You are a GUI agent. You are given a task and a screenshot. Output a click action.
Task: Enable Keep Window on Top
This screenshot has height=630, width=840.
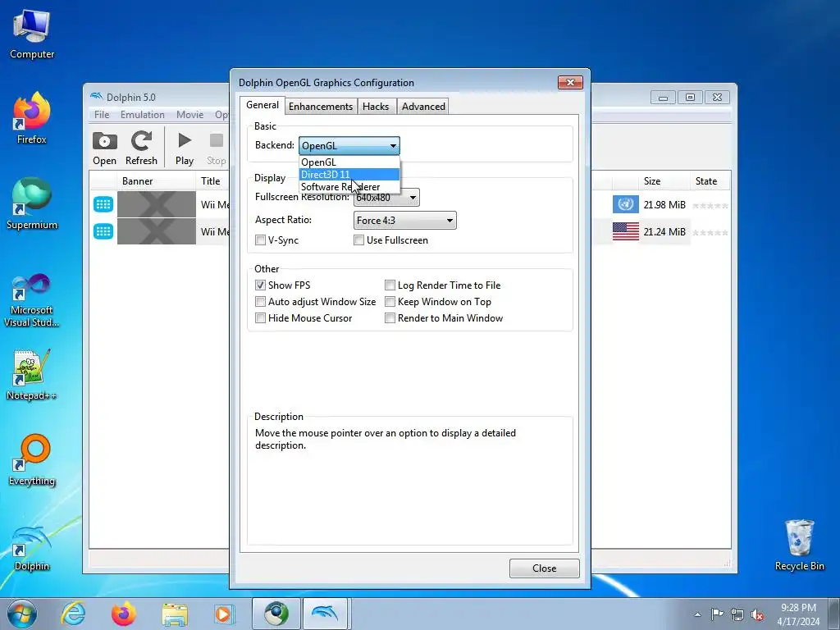click(390, 302)
